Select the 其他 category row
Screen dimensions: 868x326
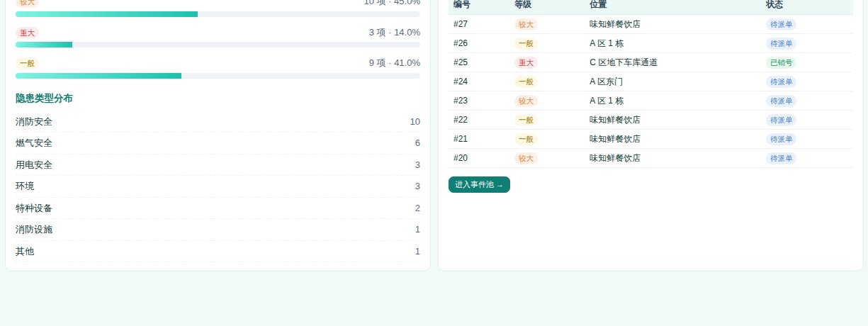coord(218,252)
